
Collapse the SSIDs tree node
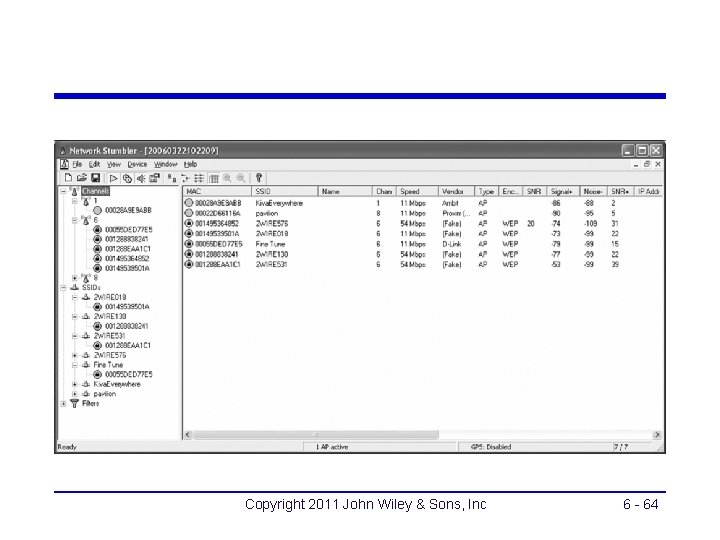coord(63,287)
